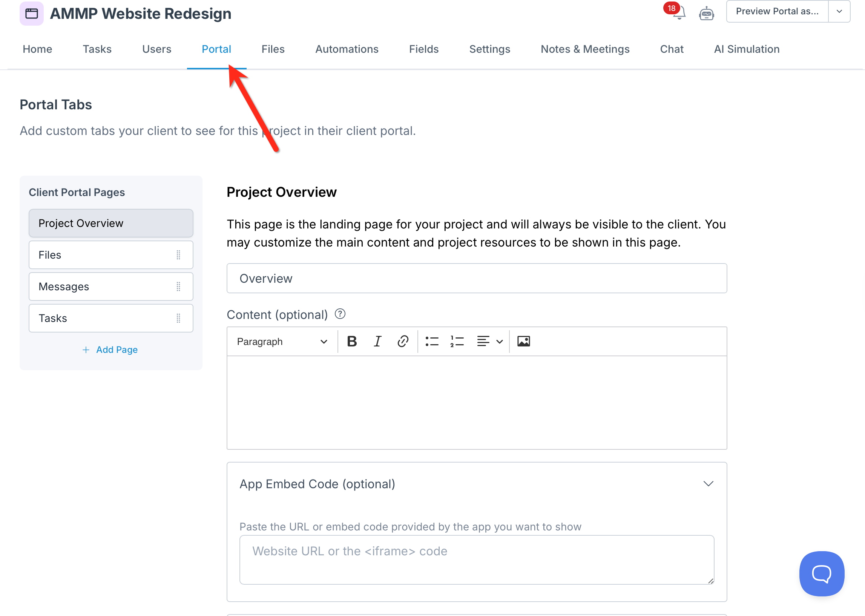Image resolution: width=865 pixels, height=616 pixels.
Task: Click the Add Page link
Action: coord(110,349)
